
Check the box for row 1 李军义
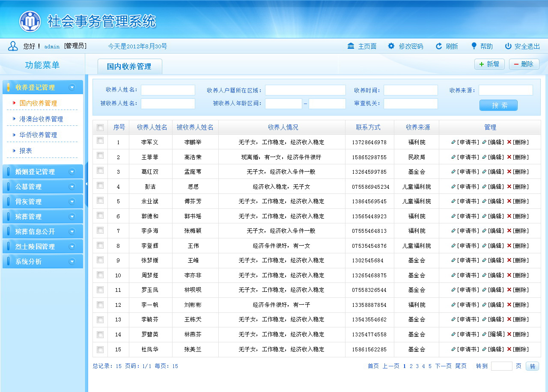[x=100, y=140]
